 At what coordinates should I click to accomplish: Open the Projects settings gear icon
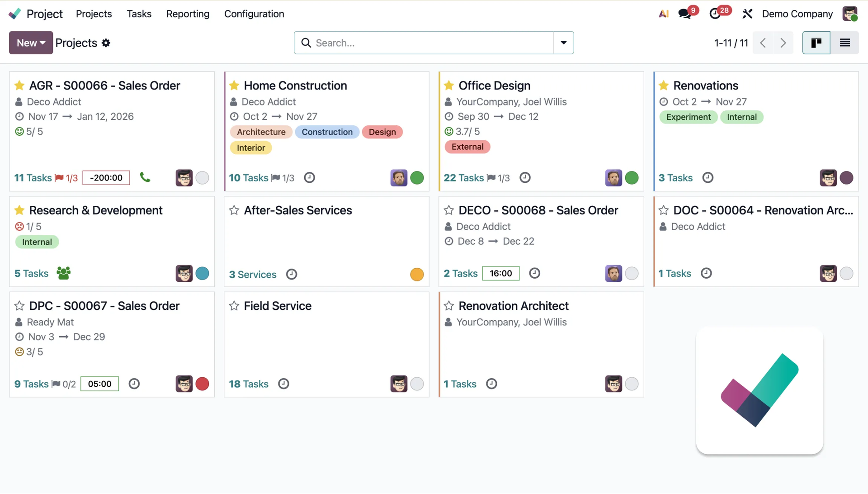(x=106, y=43)
